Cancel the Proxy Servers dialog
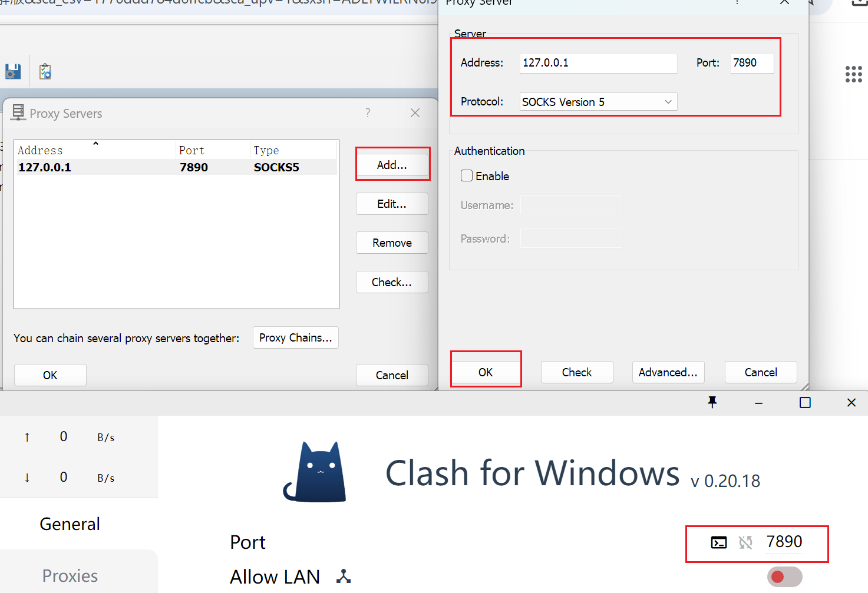868x593 pixels. click(392, 375)
